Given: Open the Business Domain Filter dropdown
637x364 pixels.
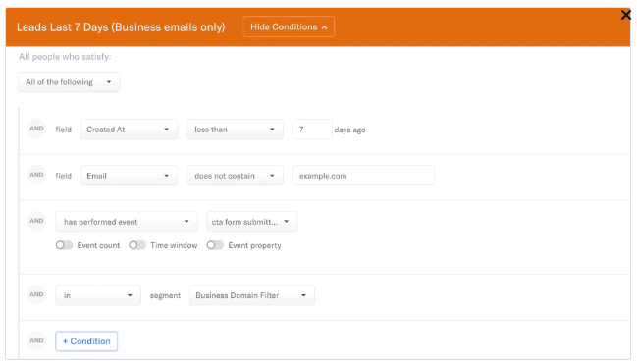Looking at the screenshot, I should [x=252, y=295].
